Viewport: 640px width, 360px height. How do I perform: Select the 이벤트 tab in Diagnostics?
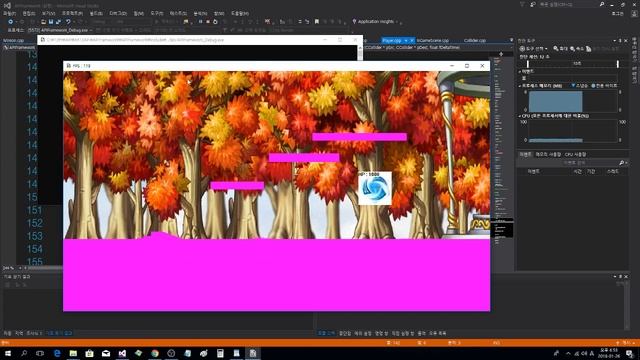(x=525, y=154)
